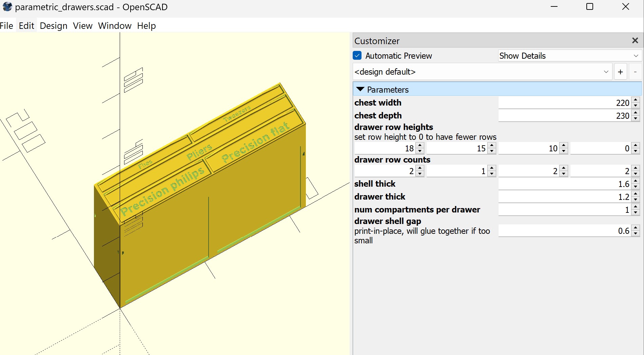Decrease the row height value 10
The width and height of the screenshot is (644, 355).
[564, 151]
